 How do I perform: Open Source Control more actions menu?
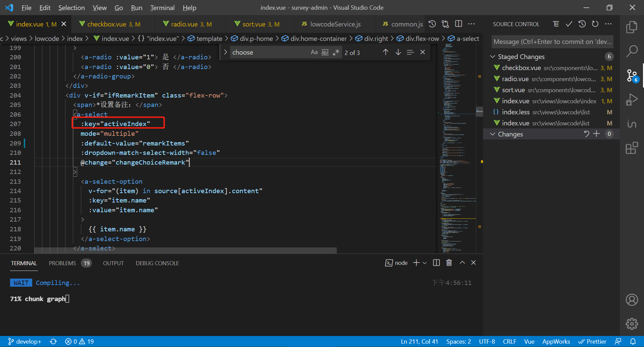608,24
